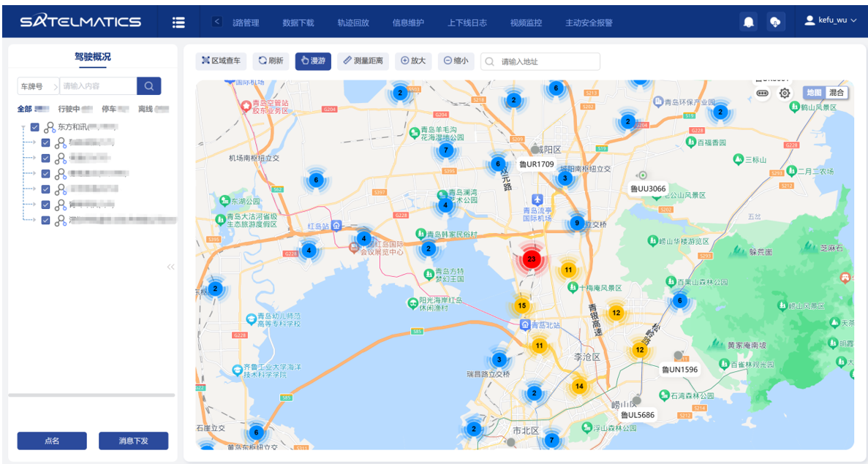Screen dimensions: 868x464
Task: Open the 车牌号 search type dropdown
Action: 38,85
